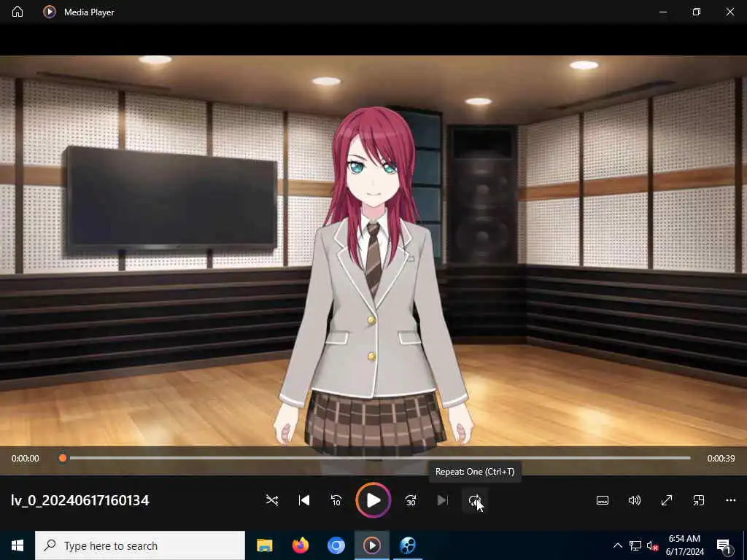Switch to mini player view
The image size is (747, 560).
click(x=698, y=500)
